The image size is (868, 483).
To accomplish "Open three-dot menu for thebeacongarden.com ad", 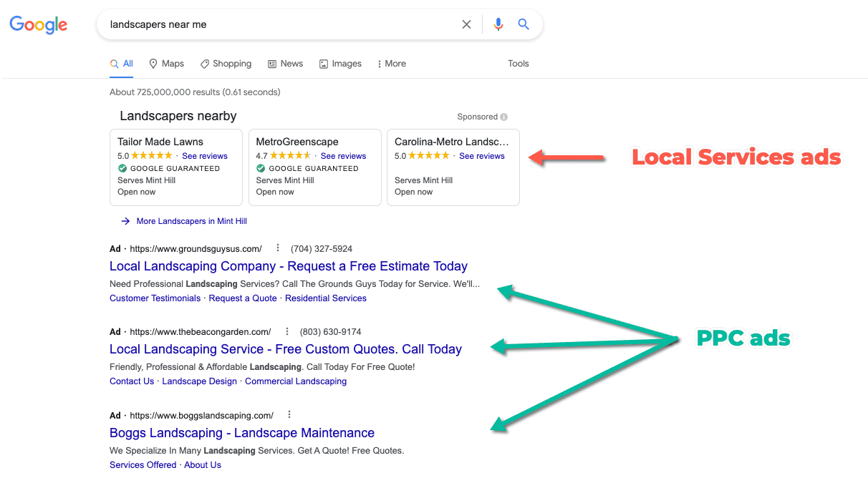I will click(x=286, y=331).
